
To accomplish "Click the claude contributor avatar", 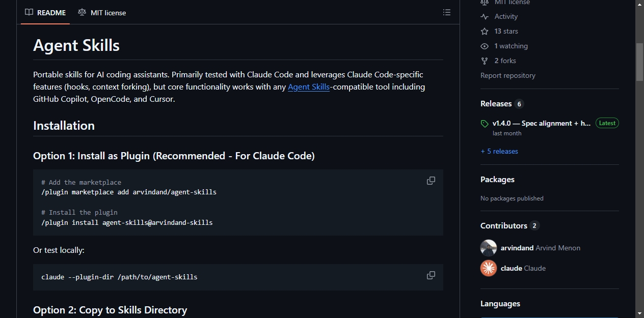I will 489,268.
